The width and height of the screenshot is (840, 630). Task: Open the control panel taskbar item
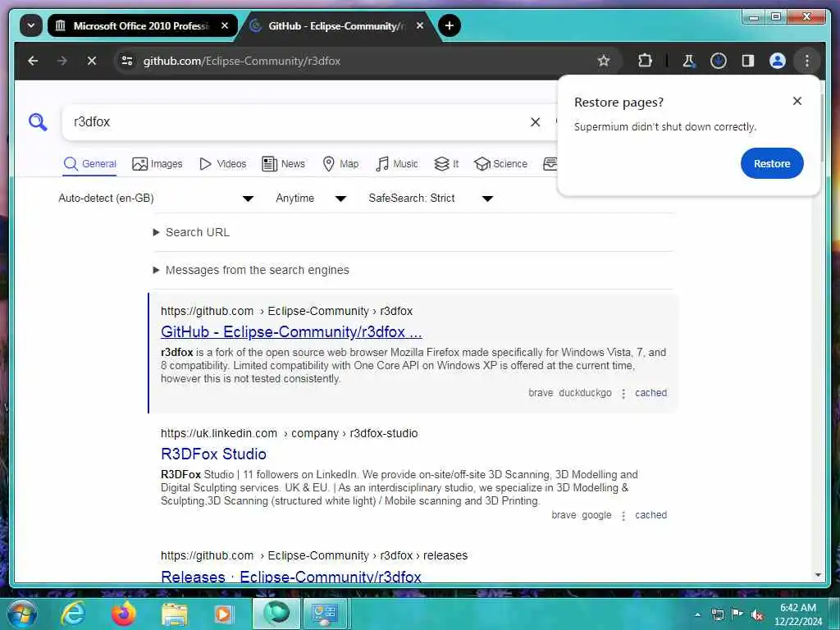pyautogui.click(x=326, y=614)
